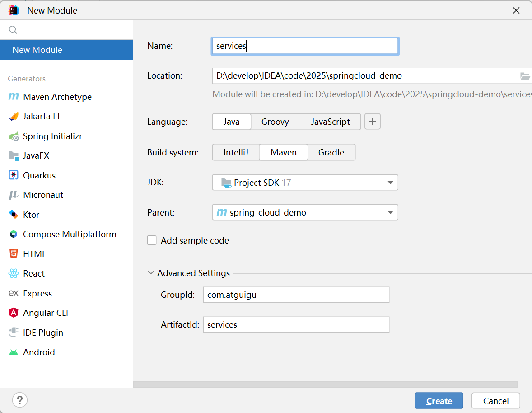Open the JDK Project SDK dropdown

tap(305, 183)
